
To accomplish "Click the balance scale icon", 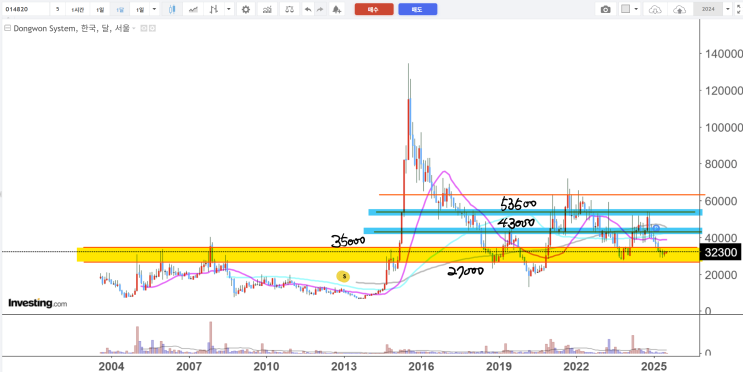I will (x=290, y=9).
